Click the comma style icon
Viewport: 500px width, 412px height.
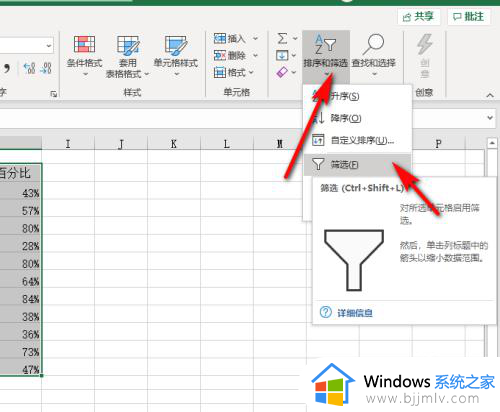pyautogui.click(x=7, y=69)
